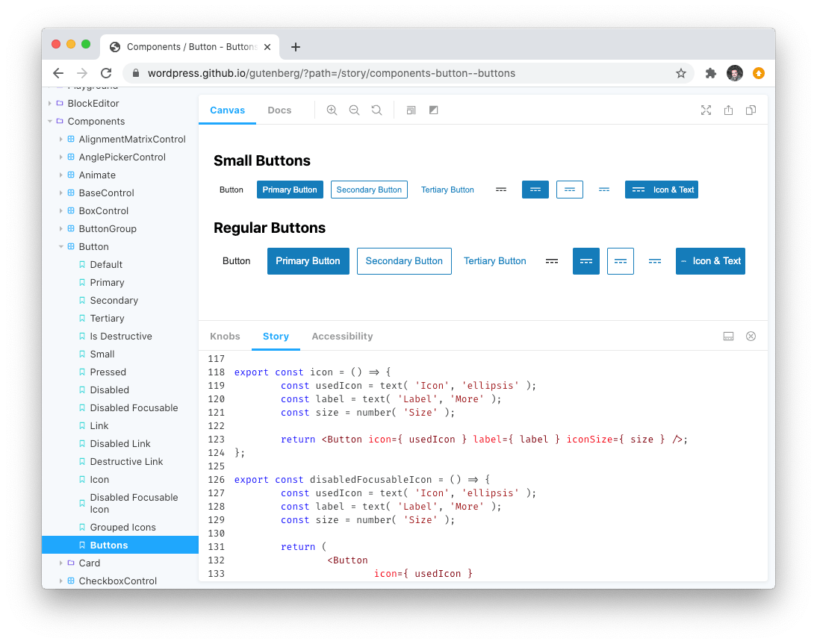
Task: Close the addon panel with circled X icon
Action: coord(751,336)
